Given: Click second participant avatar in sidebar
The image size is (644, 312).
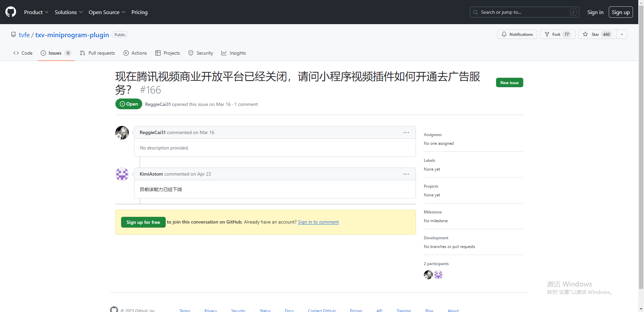Looking at the screenshot, I should 438,275.
